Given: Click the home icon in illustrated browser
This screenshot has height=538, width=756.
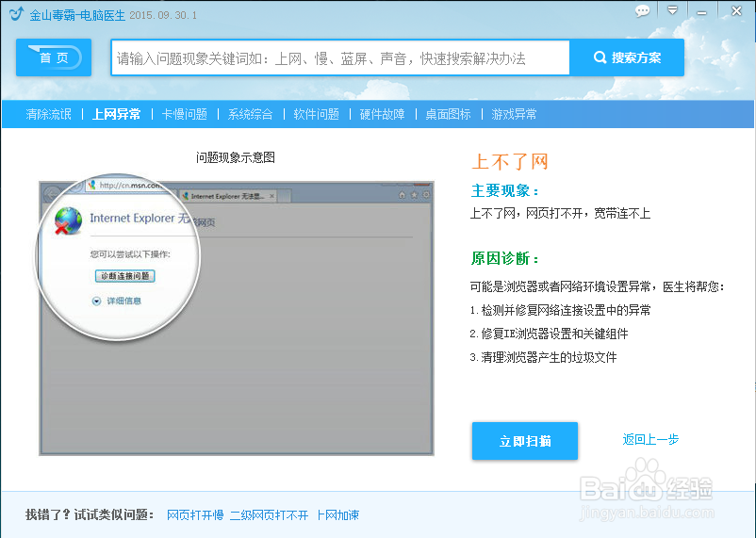Looking at the screenshot, I should click(403, 195).
